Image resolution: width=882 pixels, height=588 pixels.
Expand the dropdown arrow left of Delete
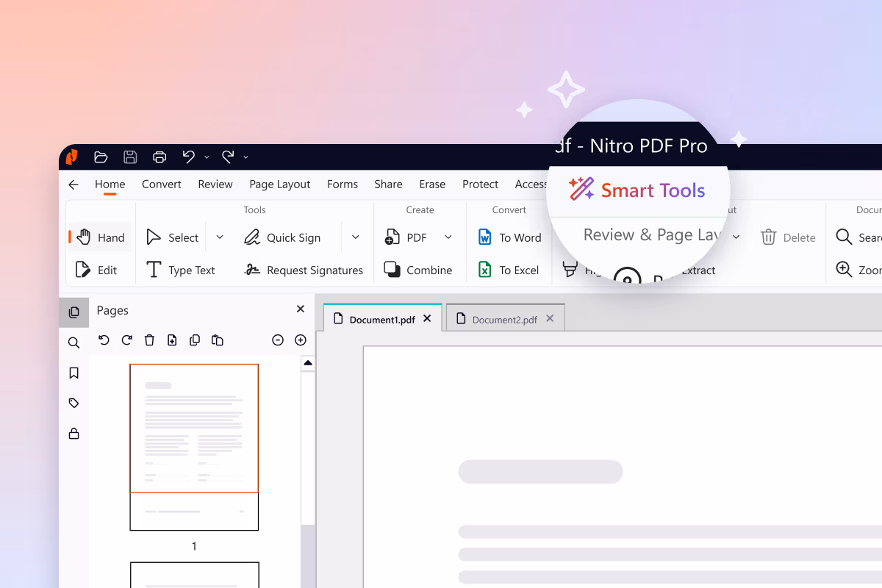(x=736, y=237)
